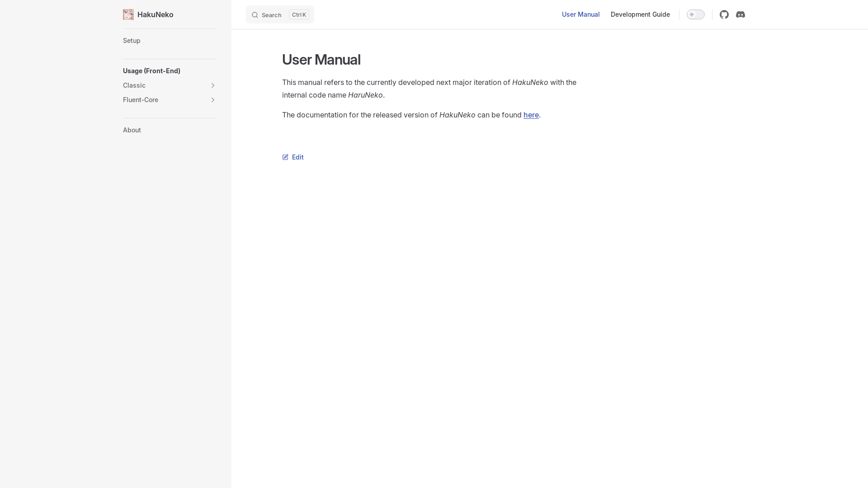Image resolution: width=868 pixels, height=488 pixels.
Task: Click the HakuNeko logo image
Action: (128, 14)
